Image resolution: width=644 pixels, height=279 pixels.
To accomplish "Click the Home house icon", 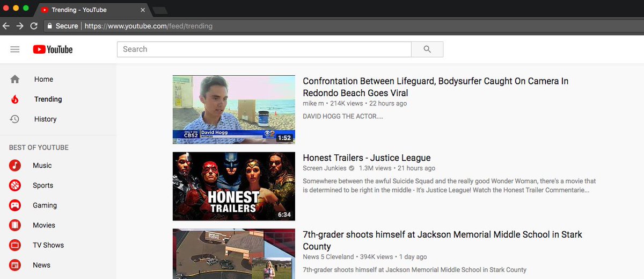I will [15, 79].
